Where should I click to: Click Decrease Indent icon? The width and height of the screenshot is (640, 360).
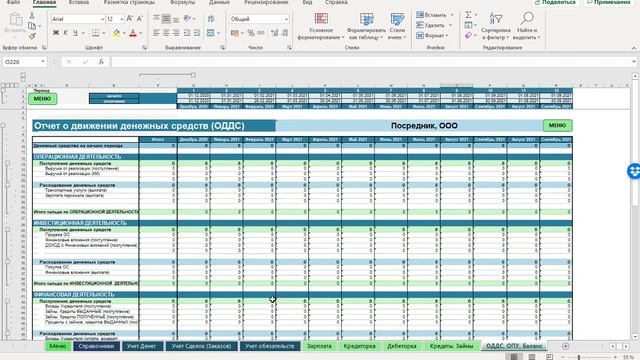pyautogui.click(x=187, y=33)
